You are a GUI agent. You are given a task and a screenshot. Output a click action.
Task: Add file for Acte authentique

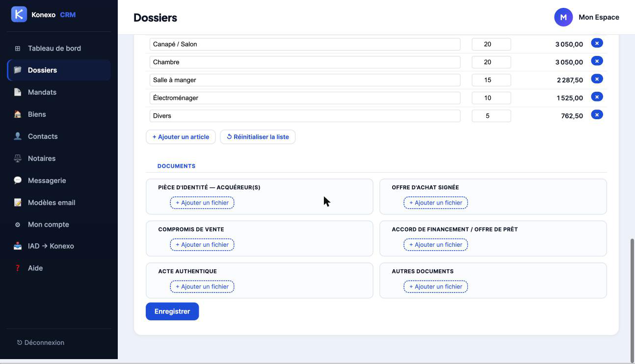tap(202, 286)
